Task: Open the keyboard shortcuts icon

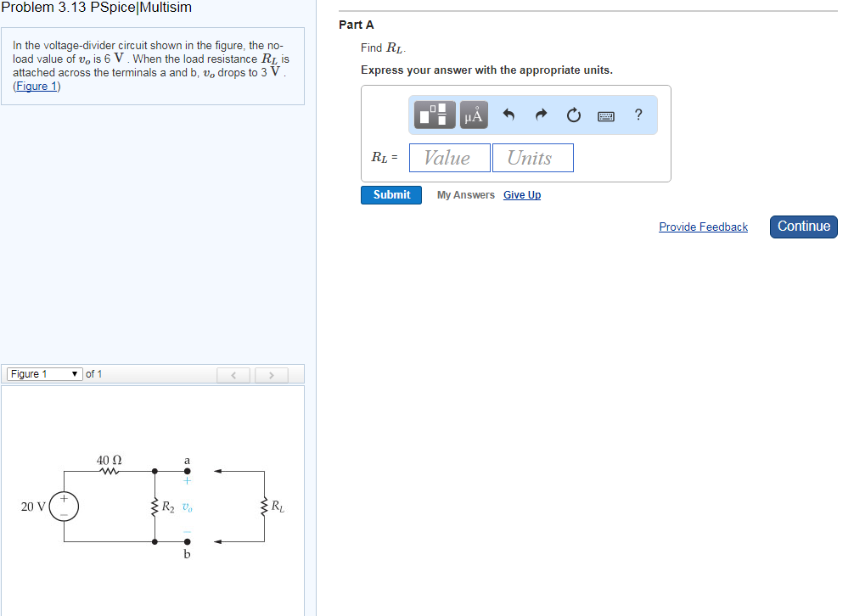Action: (605, 115)
